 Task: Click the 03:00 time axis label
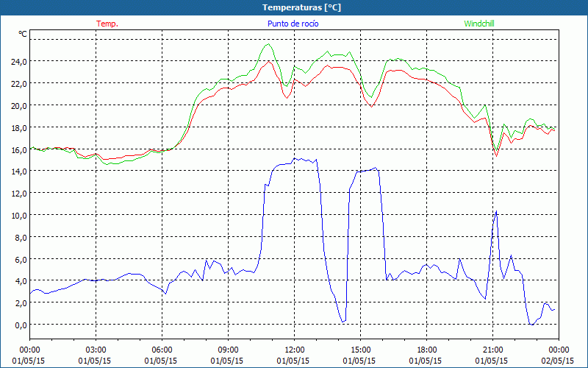pos(96,350)
